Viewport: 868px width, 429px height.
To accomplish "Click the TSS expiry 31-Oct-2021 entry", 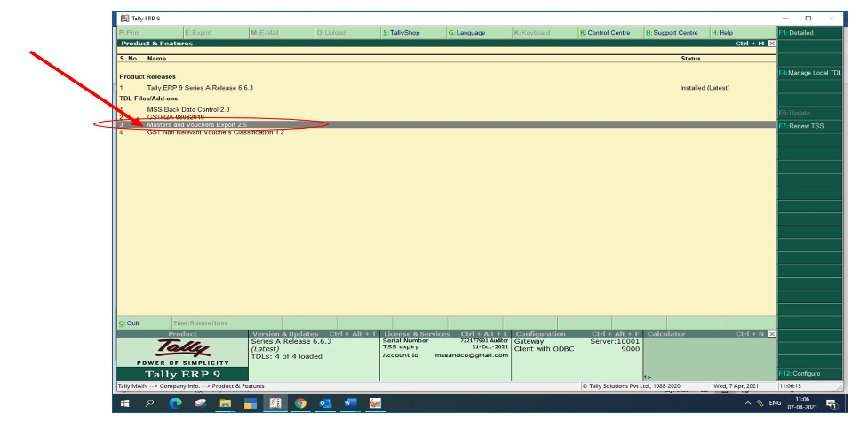I will (445, 347).
